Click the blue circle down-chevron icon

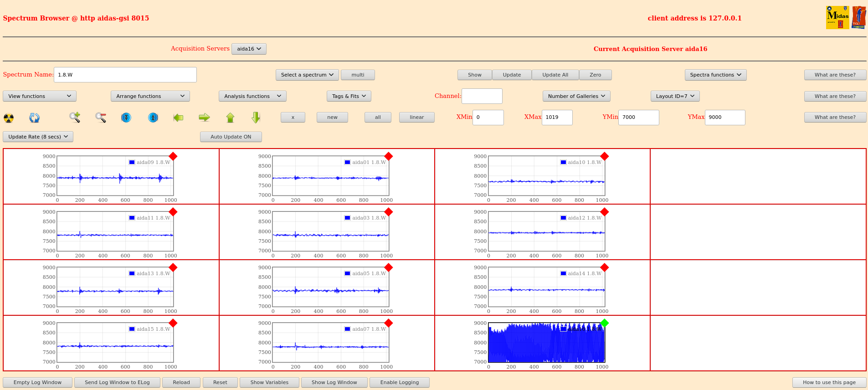[x=126, y=118]
